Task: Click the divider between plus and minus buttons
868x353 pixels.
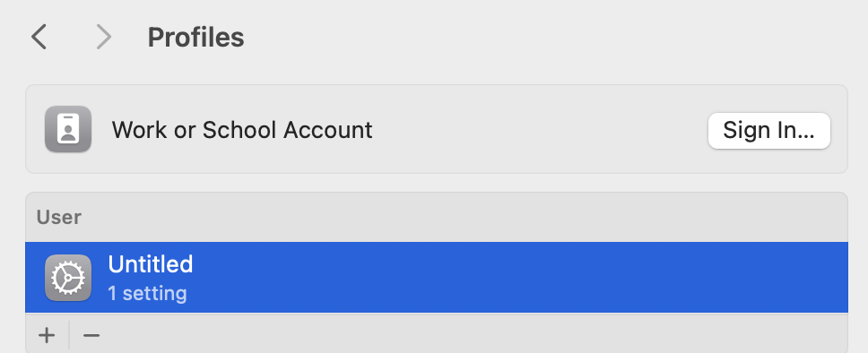Action: (x=69, y=335)
